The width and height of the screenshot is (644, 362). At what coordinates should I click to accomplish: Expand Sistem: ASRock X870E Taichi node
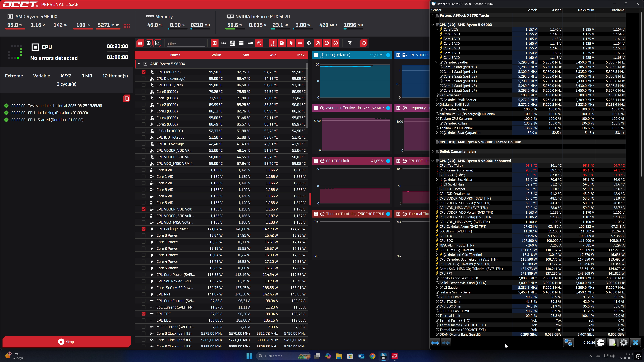tap(433, 15)
